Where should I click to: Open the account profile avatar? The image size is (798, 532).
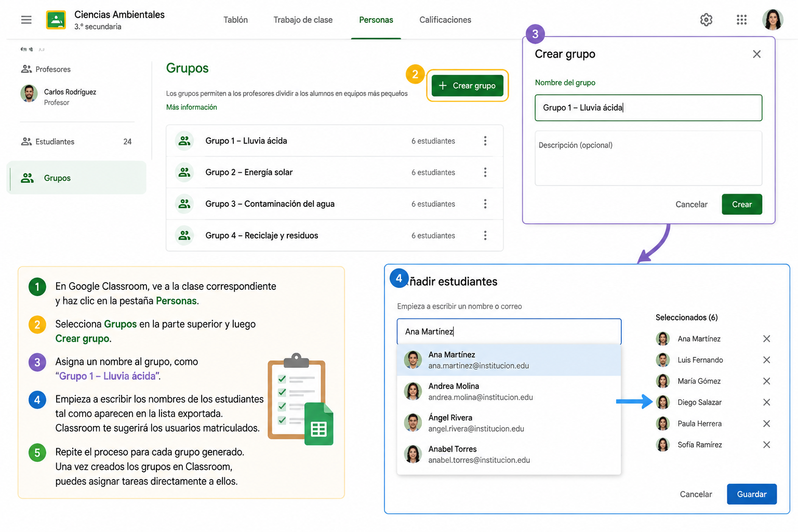[773, 20]
